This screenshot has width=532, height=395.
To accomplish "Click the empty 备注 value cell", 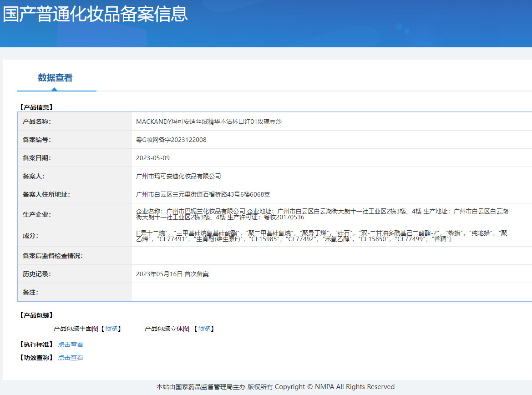I will click(x=331, y=292).
